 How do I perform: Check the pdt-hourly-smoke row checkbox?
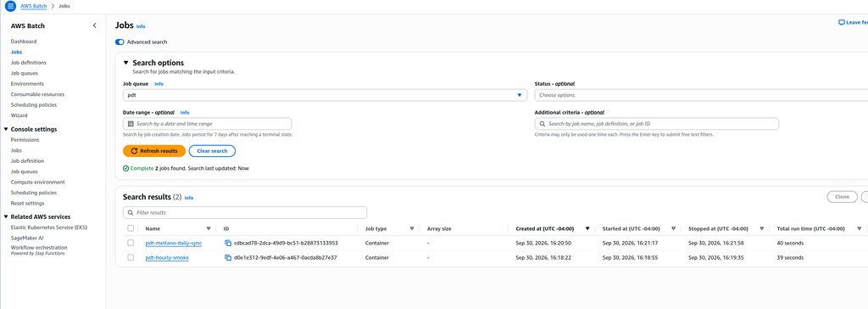[x=131, y=257]
